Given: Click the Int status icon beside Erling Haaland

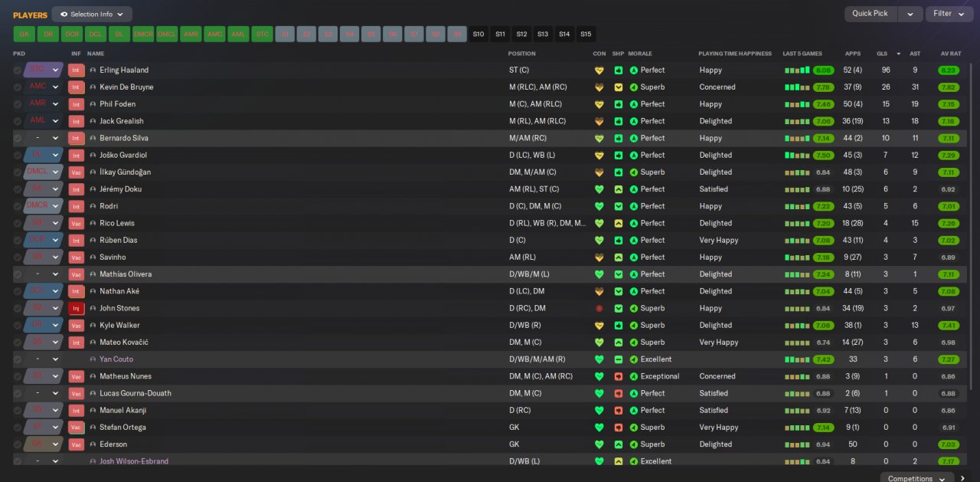Looking at the screenshot, I should 76,70.
